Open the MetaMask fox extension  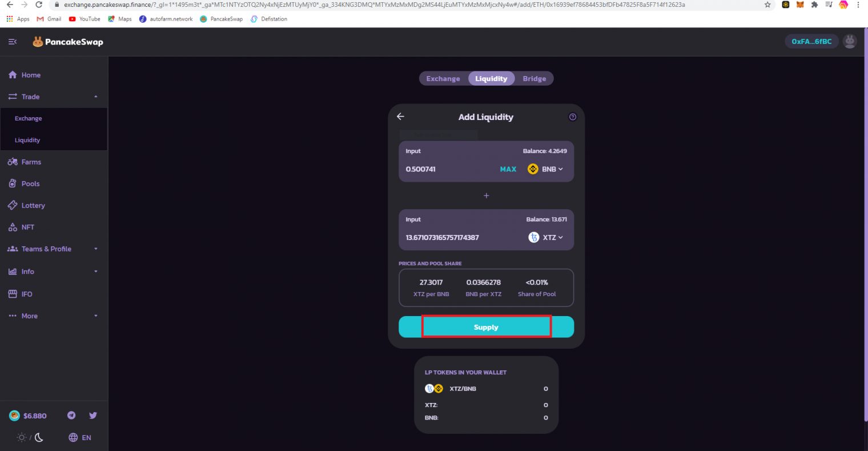[x=800, y=5]
